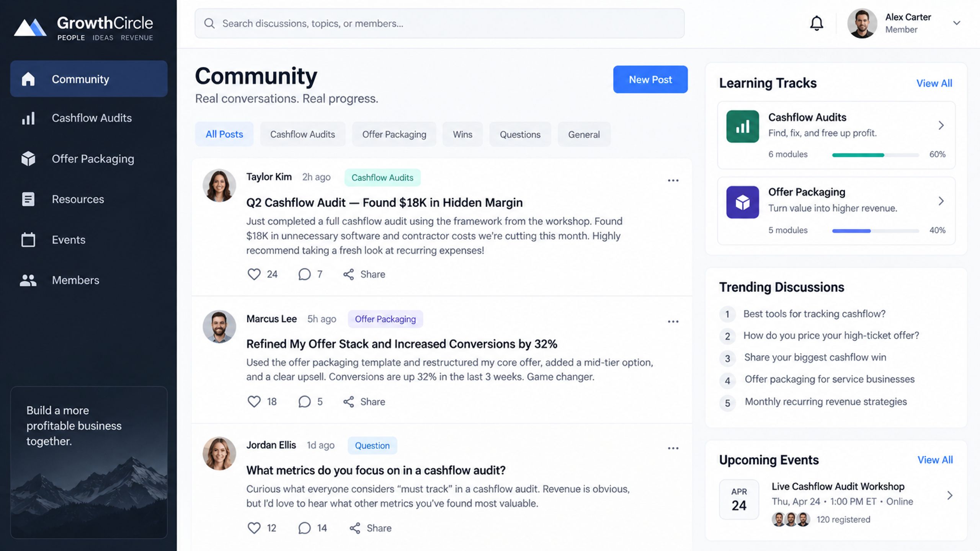Switch to the Wins filter tab
980x551 pixels.
[x=462, y=134]
